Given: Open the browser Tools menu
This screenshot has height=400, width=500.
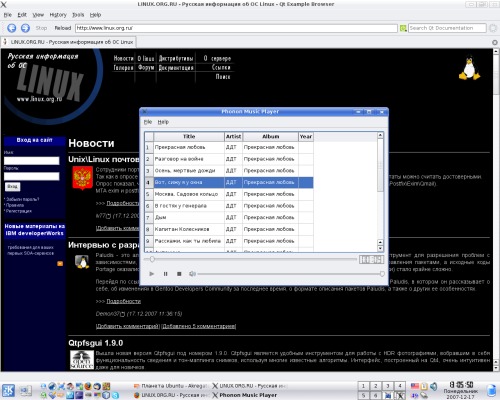Looking at the screenshot, I should [78, 15].
